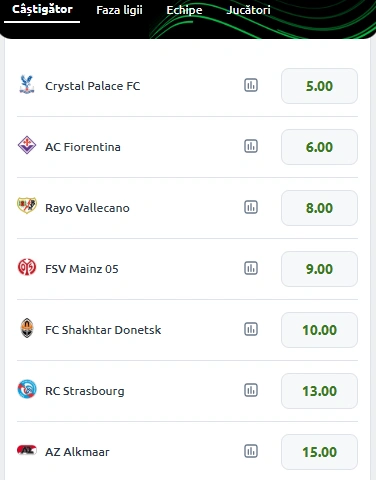The image size is (376, 480).
Task: Open statistics icon for RC Strasbourg
Action: [x=251, y=390]
